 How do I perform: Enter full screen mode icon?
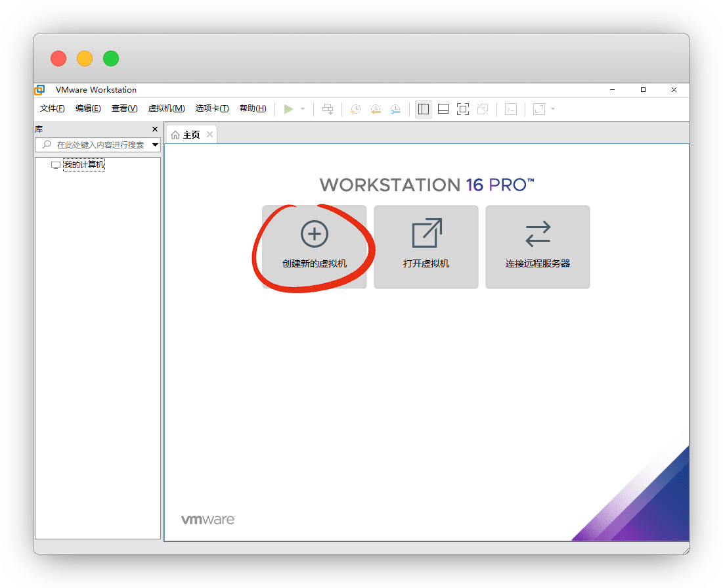(x=463, y=109)
